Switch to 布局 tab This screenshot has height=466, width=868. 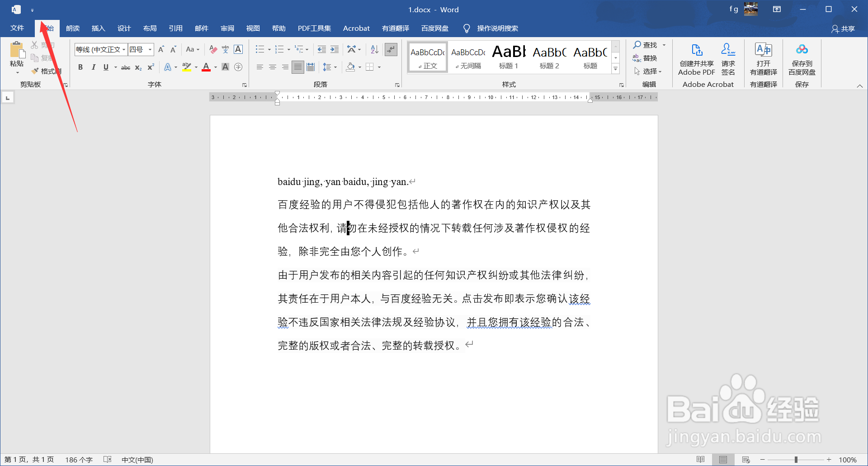click(x=150, y=28)
